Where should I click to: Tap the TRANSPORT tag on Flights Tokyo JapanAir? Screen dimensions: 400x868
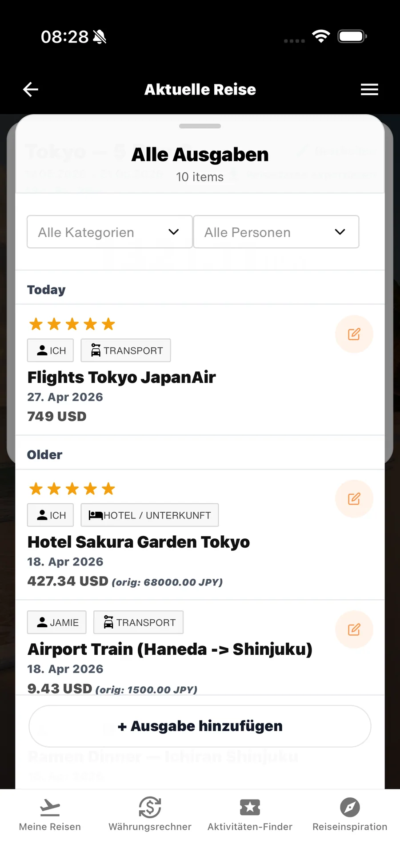[126, 350]
